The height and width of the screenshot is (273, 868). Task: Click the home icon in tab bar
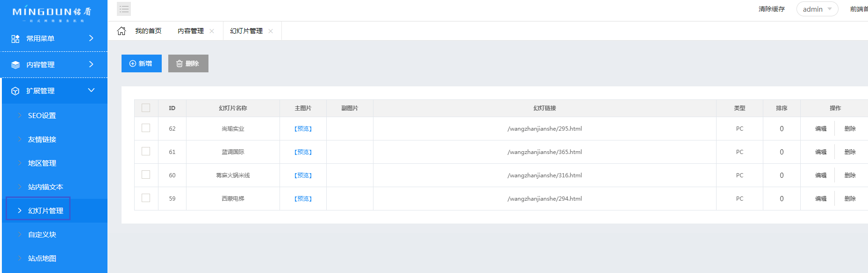[x=122, y=31]
